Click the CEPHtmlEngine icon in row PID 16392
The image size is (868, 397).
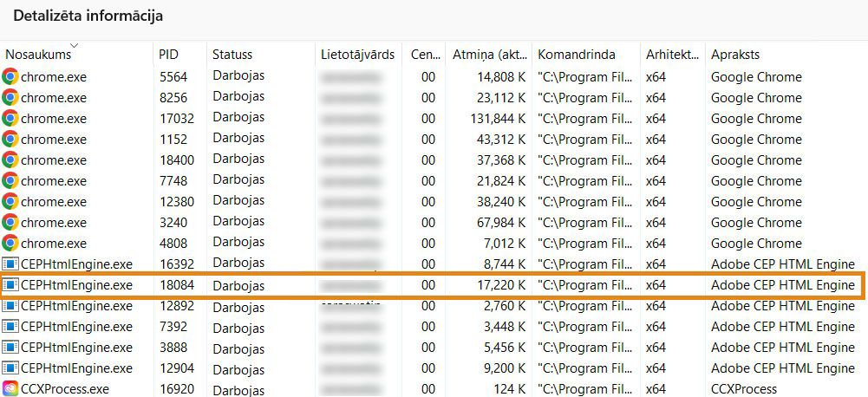click(x=10, y=264)
